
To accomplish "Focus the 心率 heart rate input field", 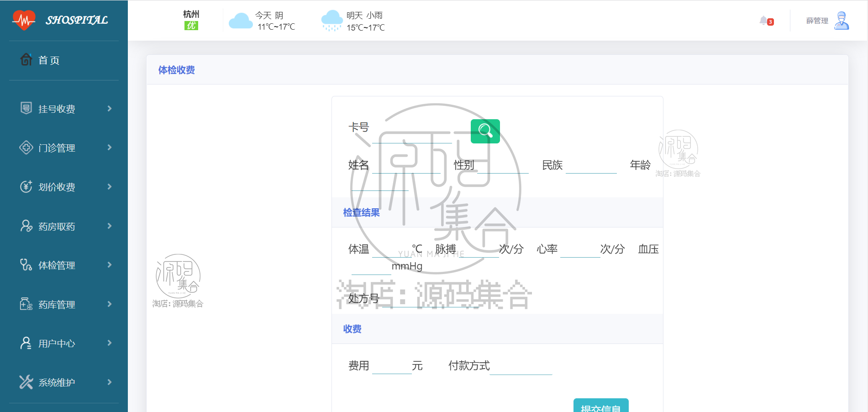I will [580, 249].
